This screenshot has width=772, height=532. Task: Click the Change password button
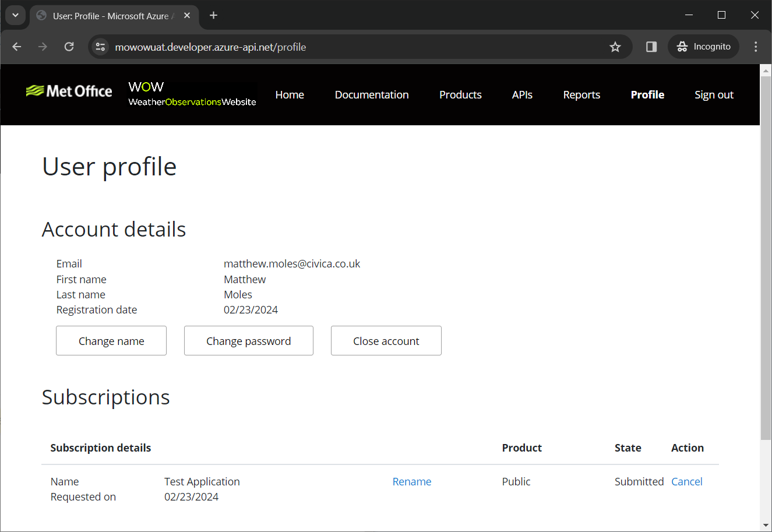[x=248, y=341]
